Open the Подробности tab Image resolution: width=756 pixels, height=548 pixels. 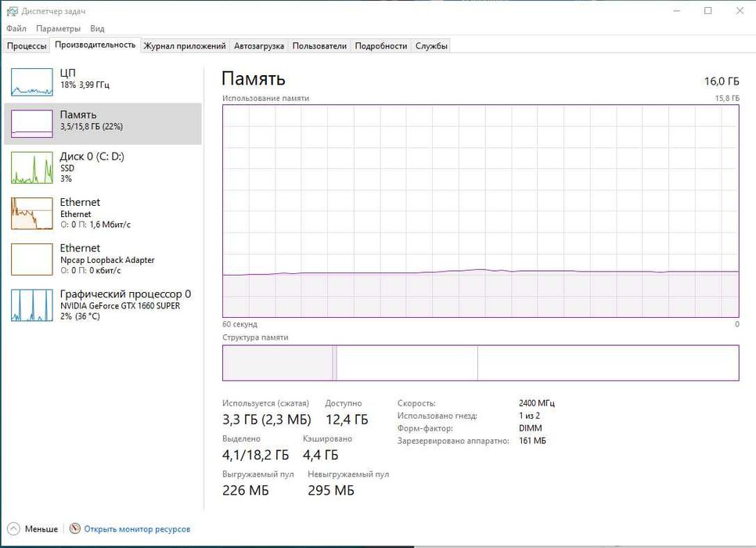coord(381,46)
